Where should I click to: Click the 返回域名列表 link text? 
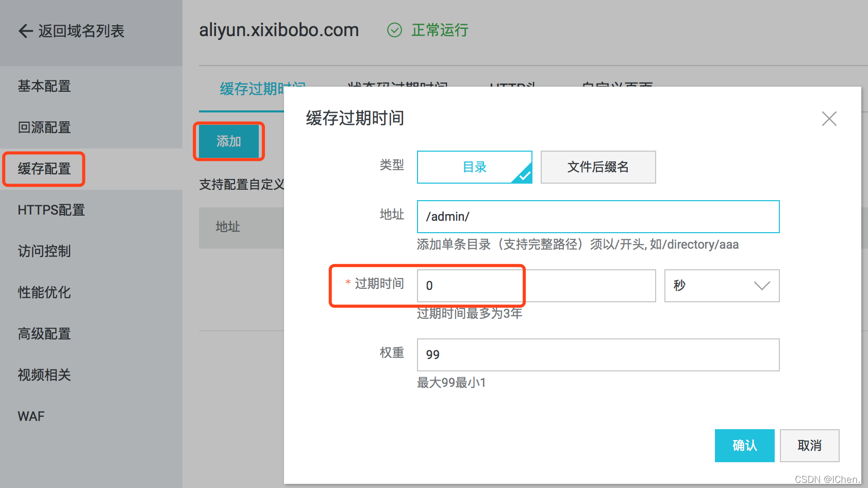pyautogui.click(x=81, y=31)
